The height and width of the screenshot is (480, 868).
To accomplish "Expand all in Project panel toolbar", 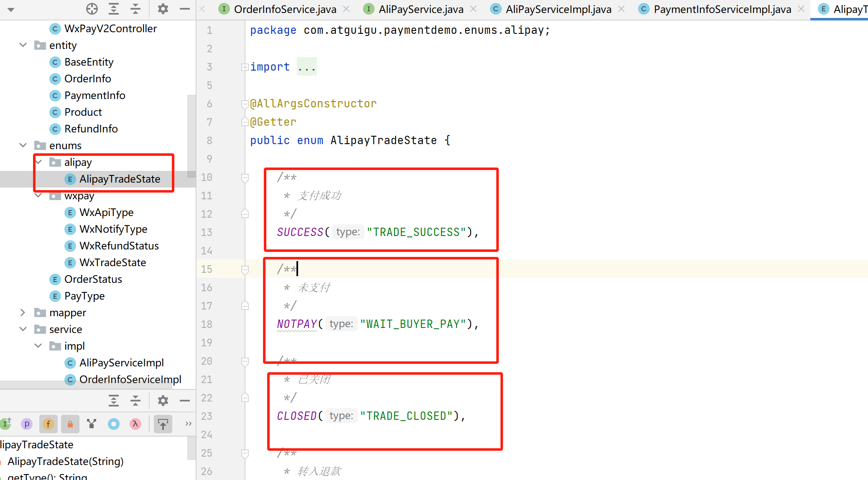I will (x=114, y=9).
